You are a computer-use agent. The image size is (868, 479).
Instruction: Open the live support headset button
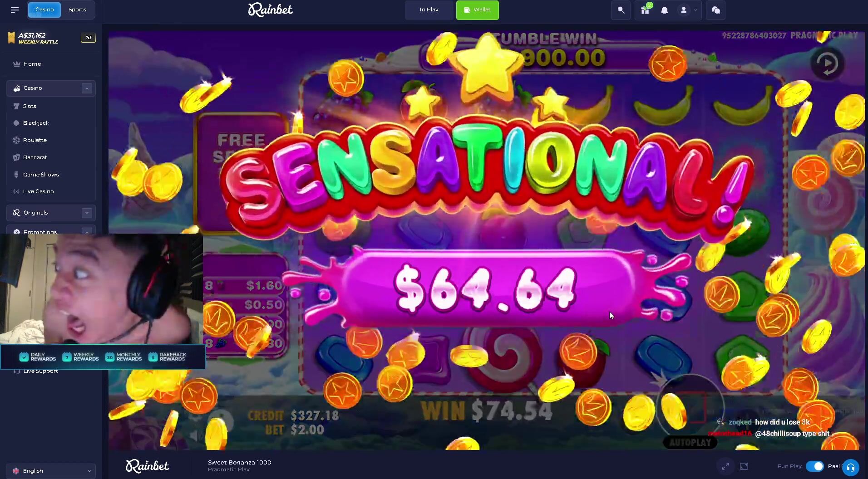851,467
